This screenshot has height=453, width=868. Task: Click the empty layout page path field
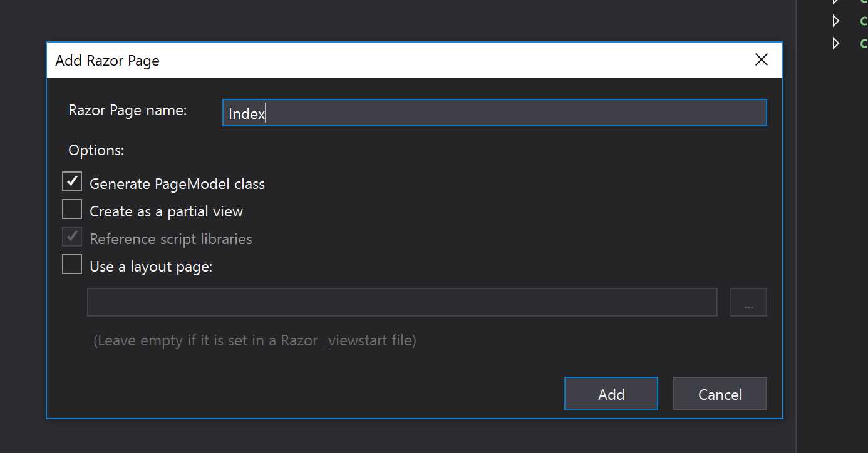coord(402,302)
